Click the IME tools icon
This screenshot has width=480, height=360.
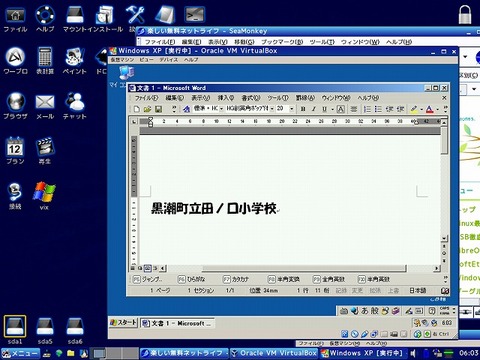click(395, 311)
